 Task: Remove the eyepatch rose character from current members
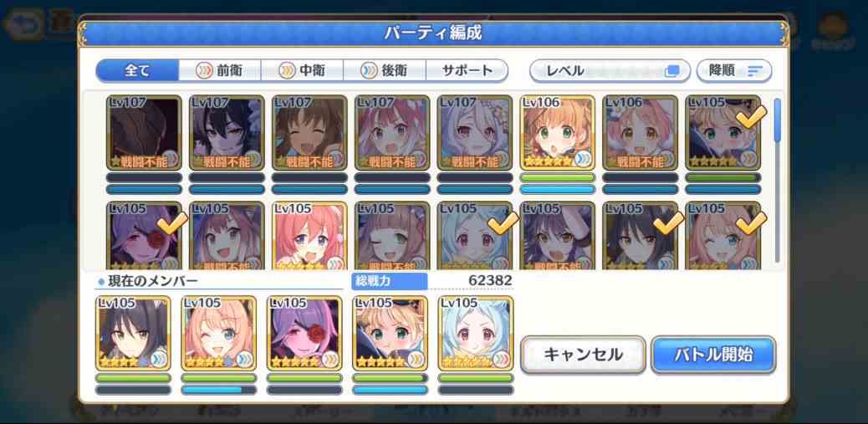[304, 334]
